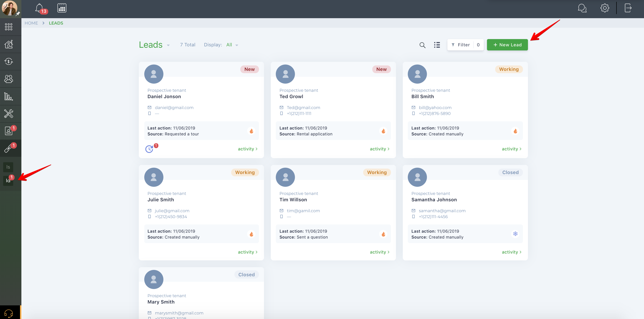Open activity link on Daniel Jonson card
Screen dimensions: 644x319
pos(248,149)
